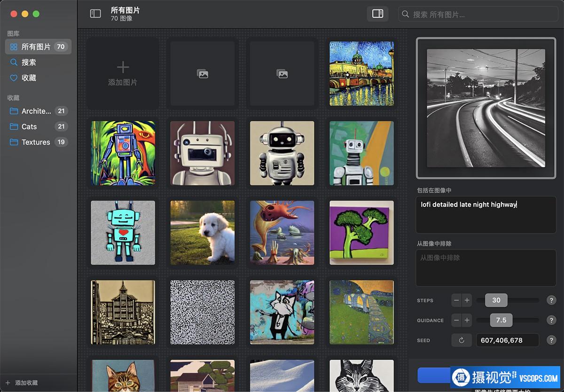Toggle the right inspector panel button
Viewport: 564px width, 392px height.
pyautogui.click(x=377, y=14)
